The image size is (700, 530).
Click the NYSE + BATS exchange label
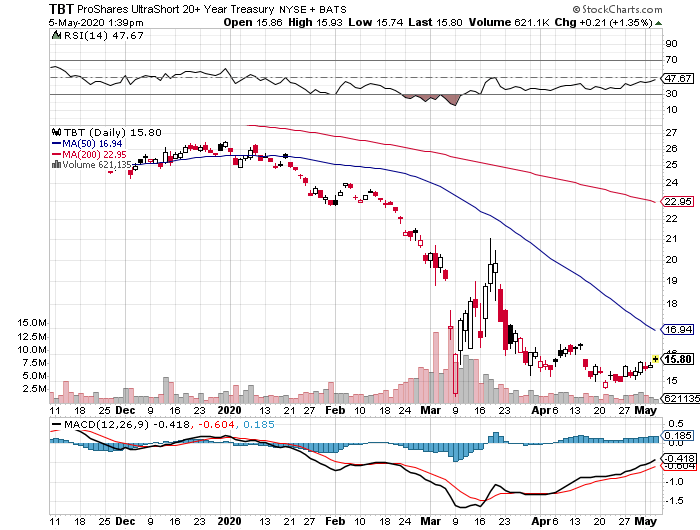tap(312, 9)
